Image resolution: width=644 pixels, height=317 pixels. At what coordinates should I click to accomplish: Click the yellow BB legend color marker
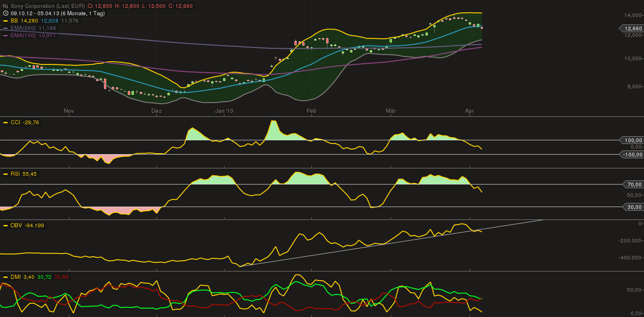point(6,21)
